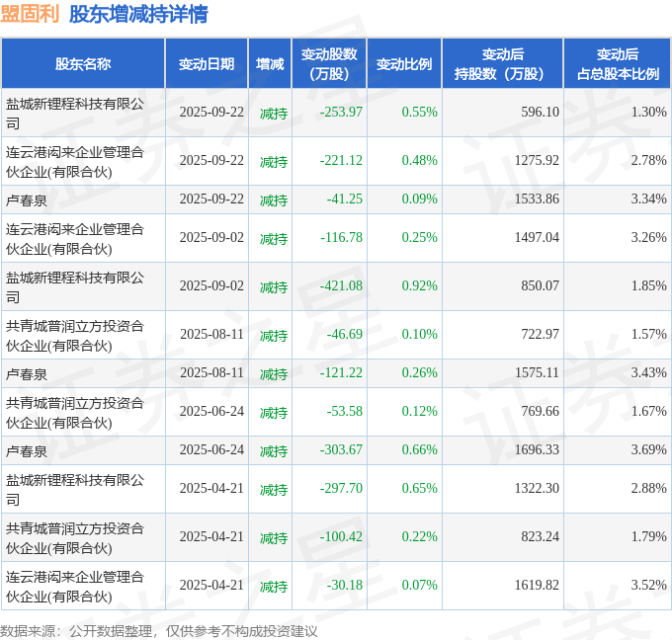Click the 增减 column header

270,64
